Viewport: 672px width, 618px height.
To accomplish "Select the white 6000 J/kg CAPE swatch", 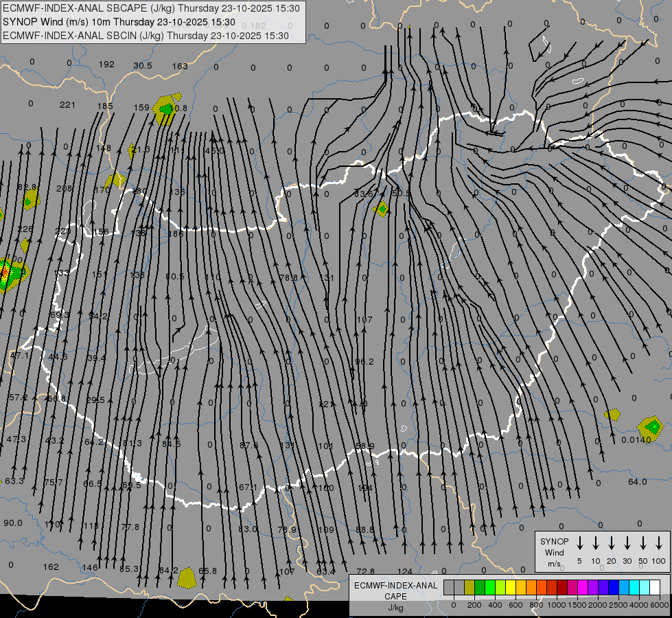I will (x=655, y=587).
